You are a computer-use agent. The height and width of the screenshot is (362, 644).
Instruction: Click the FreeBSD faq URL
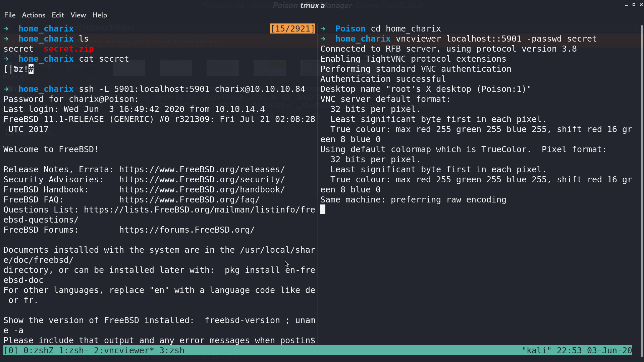click(x=190, y=200)
